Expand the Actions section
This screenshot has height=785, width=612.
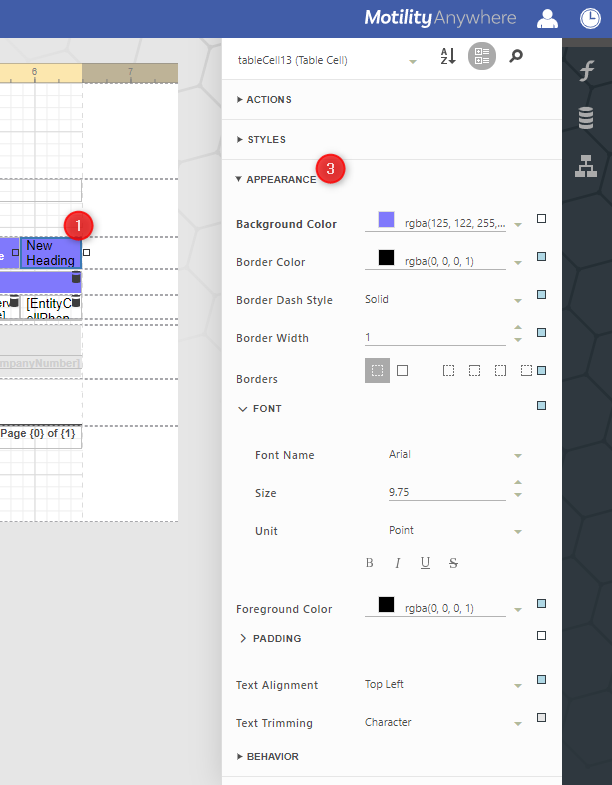click(x=264, y=100)
